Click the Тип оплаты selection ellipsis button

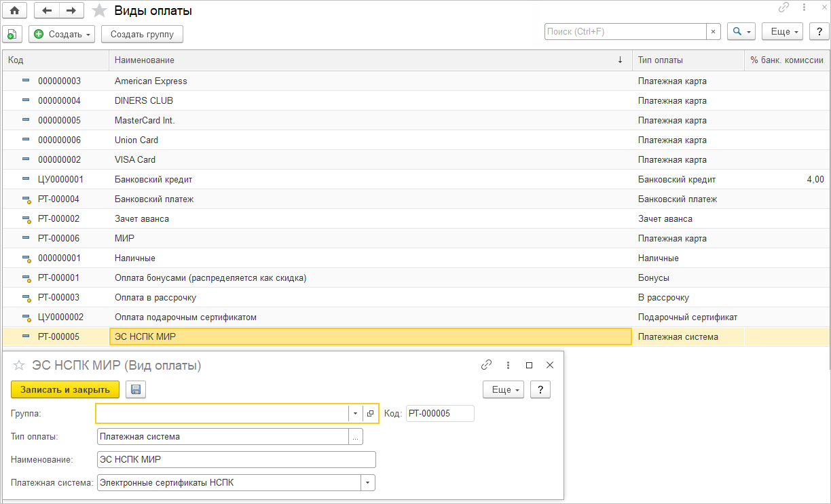click(356, 437)
